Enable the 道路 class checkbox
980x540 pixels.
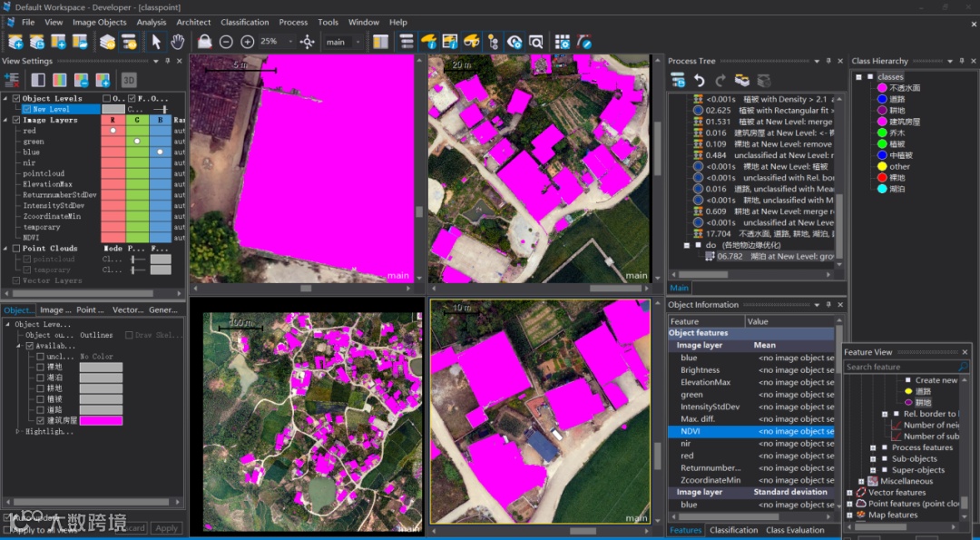tap(41, 409)
